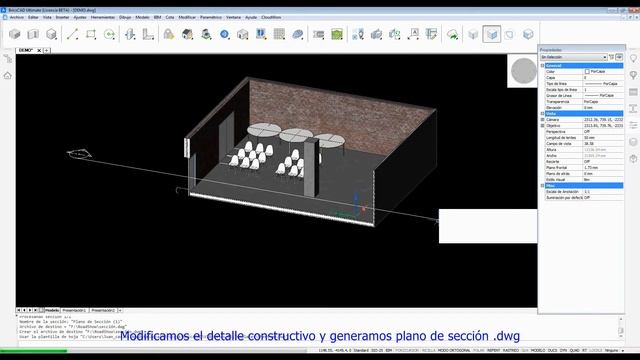This screenshot has width=640, height=360.
Task: Click the rightmost blue cube view icon
Action: [528, 34]
